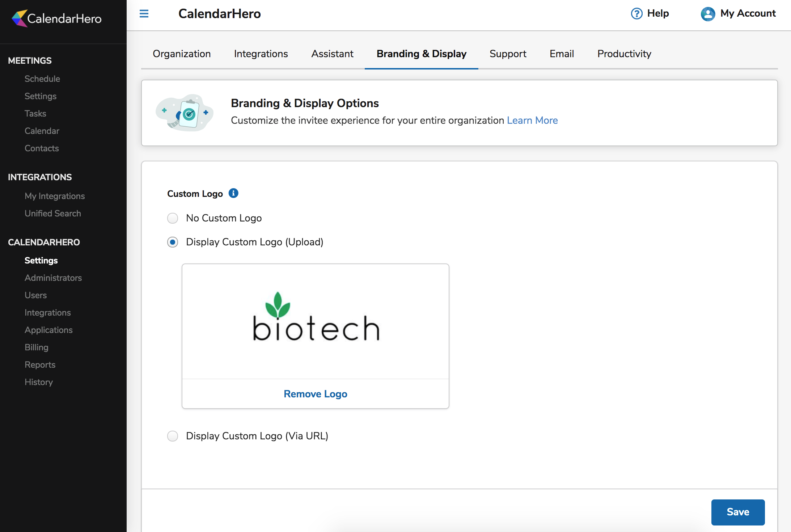Open Schedule under Meetings
The height and width of the screenshot is (532, 791).
(42, 79)
